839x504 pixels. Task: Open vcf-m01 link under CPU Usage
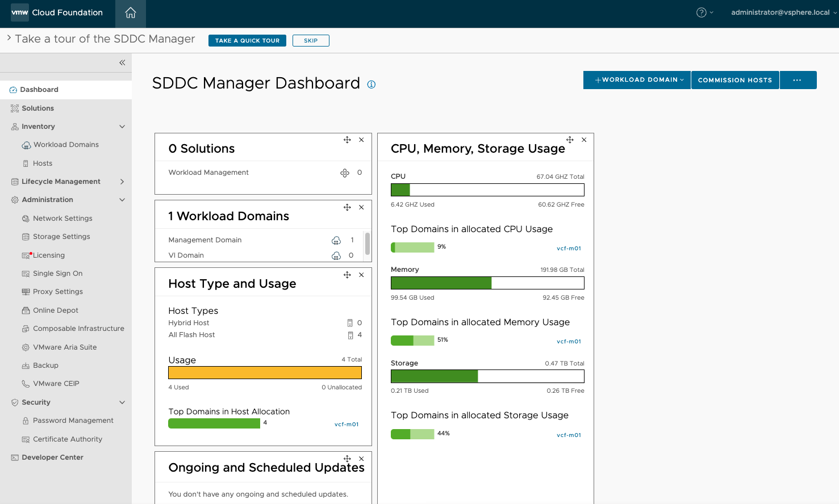pyautogui.click(x=569, y=249)
